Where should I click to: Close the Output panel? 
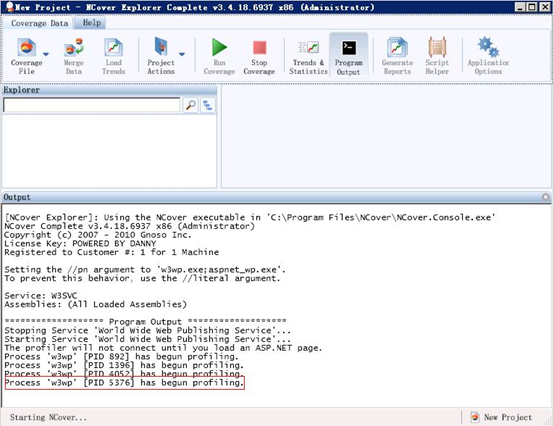click(x=546, y=197)
